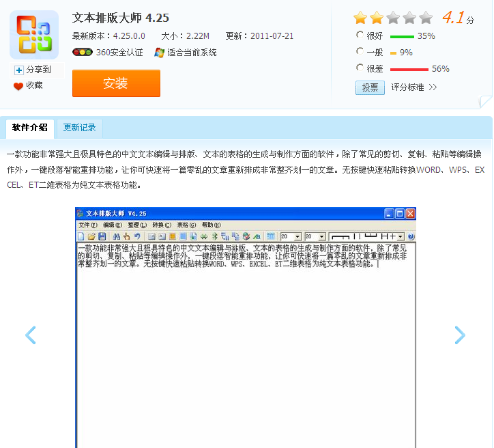Screen dimensions: 494x448
Task: Open the second 20 size dropdown in toolbar
Action: (x=322, y=236)
